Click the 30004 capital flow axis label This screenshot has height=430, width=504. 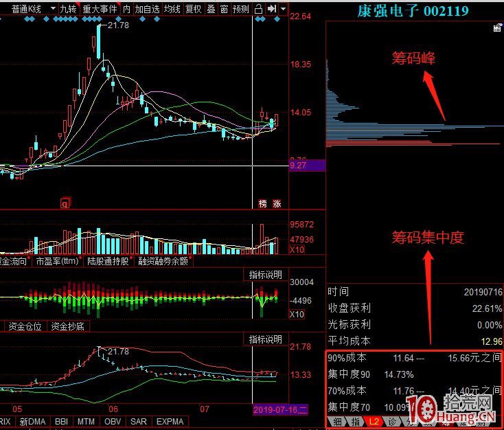pyautogui.click(x=301, y=282)
